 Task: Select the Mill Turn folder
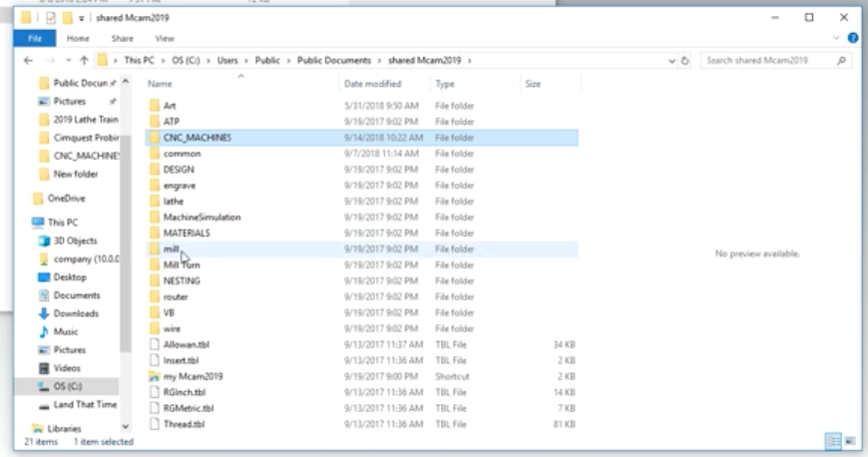pos(362,265)
